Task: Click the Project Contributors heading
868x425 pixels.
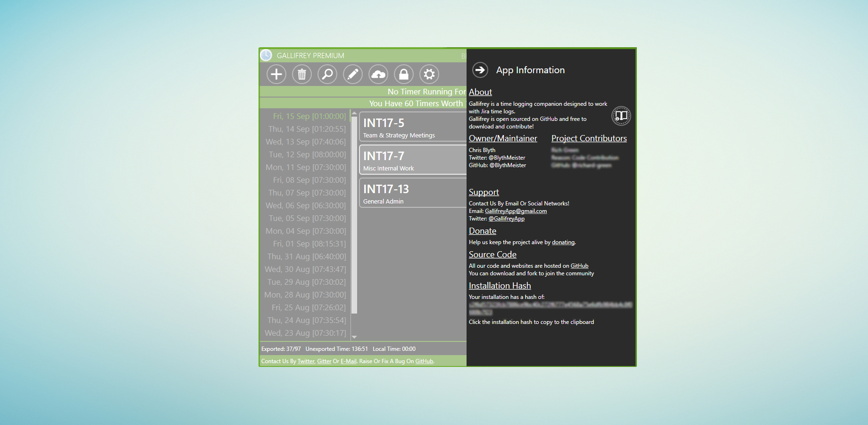Action: [x=589, y=138]
